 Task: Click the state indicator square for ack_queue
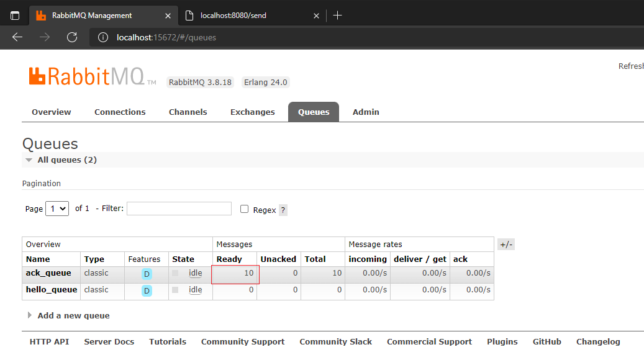coord(175,273)
